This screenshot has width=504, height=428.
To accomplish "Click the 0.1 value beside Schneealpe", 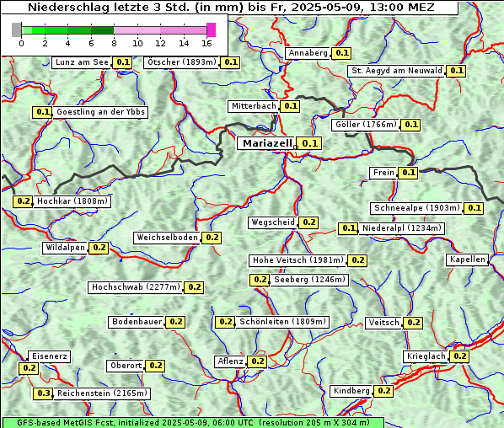I will point(475,208).
